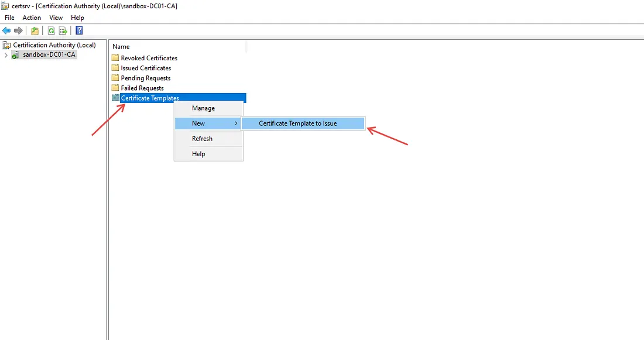Expand the sandbox-DC01-CA tree node
The width and height of the screenshot is (644, 340).
(6, 55)
